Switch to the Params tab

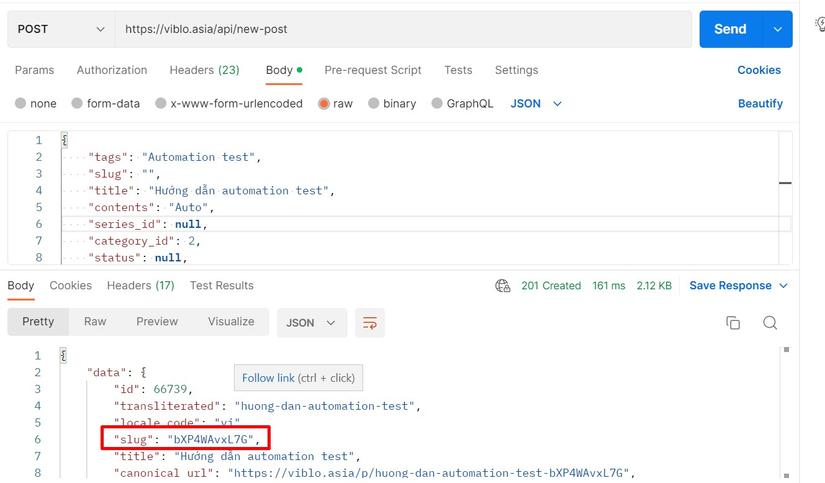34,70
